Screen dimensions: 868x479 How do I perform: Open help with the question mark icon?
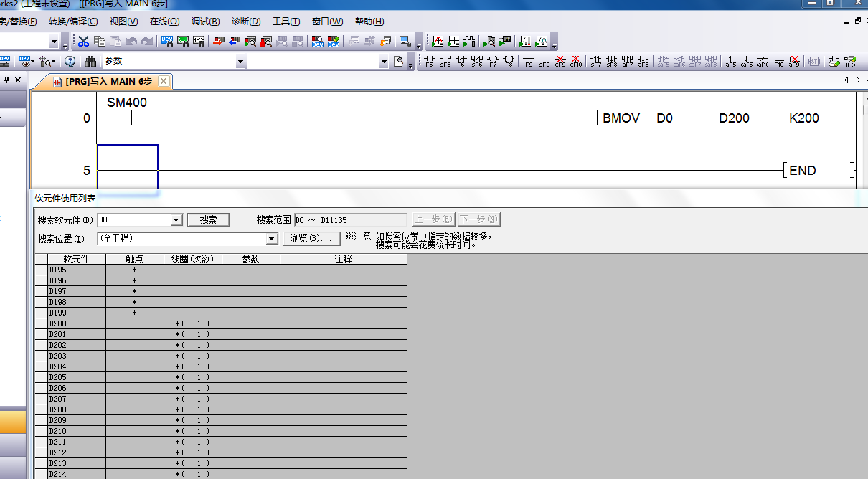[x=70, y=62]
